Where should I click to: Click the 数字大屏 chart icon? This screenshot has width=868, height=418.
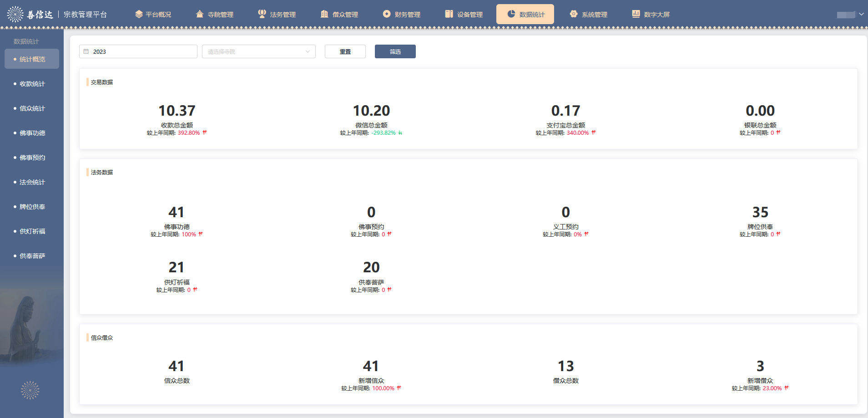[636, 14]
